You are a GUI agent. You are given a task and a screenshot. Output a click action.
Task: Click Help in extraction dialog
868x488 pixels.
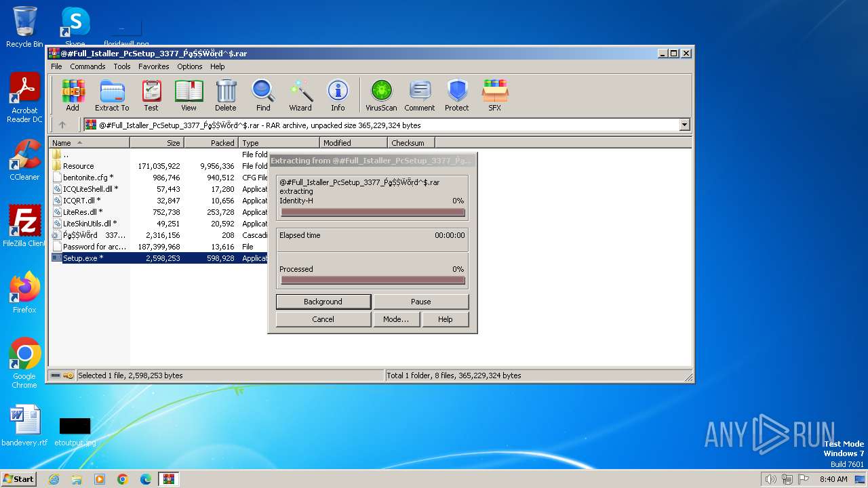(x=446, y=319)
